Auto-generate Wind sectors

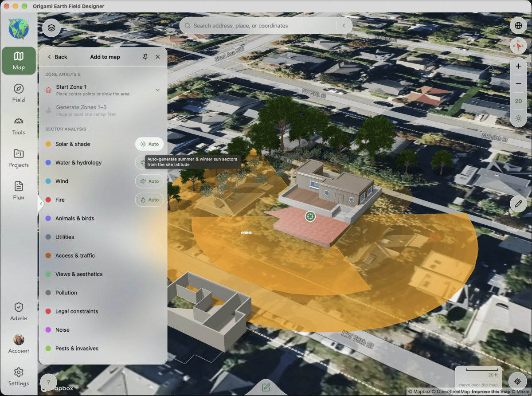[149, 181]
